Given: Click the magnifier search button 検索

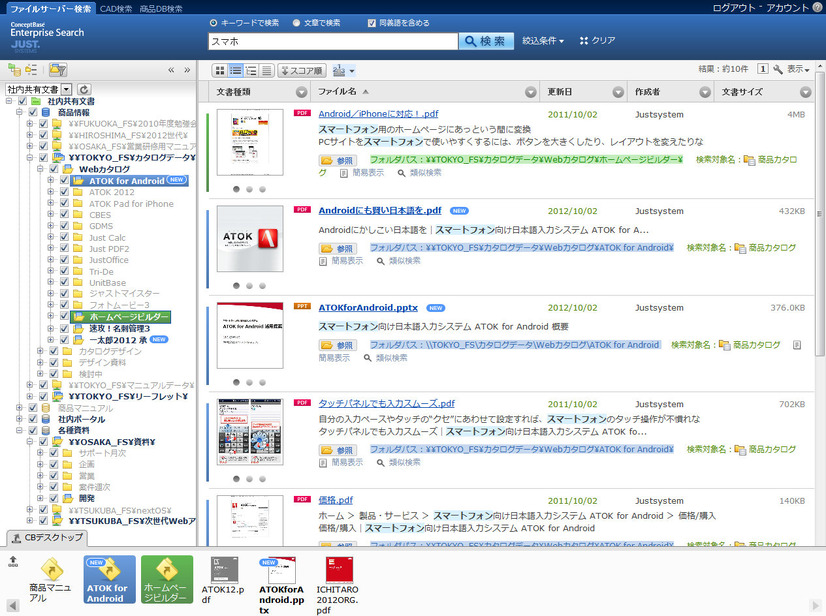Looking at the screenshot, I should (486, 41).
